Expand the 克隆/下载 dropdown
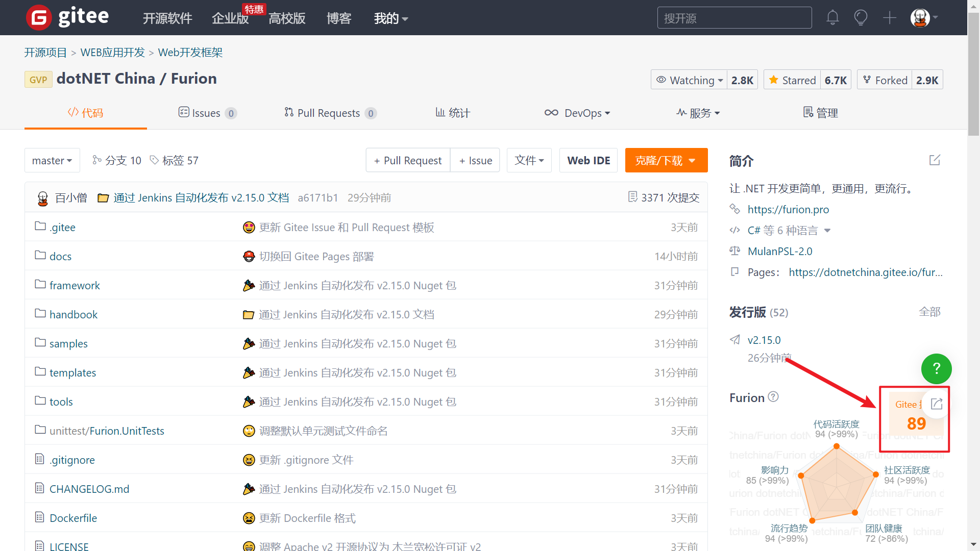The image size is (980, 551). [x=666, y=160]
